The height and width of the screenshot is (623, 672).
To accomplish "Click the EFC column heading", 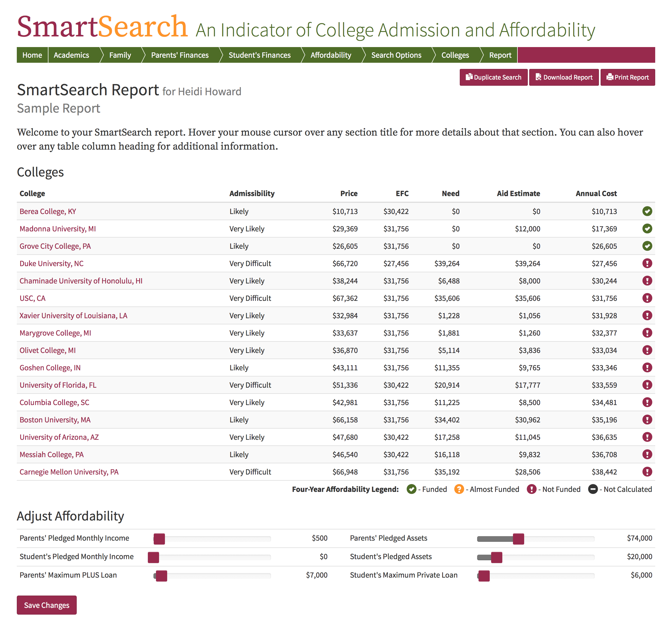I will point(402,194).
